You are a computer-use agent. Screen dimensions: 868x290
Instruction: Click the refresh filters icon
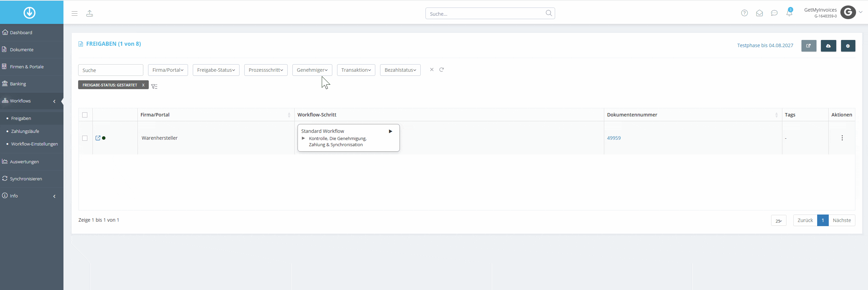[442, 69]
